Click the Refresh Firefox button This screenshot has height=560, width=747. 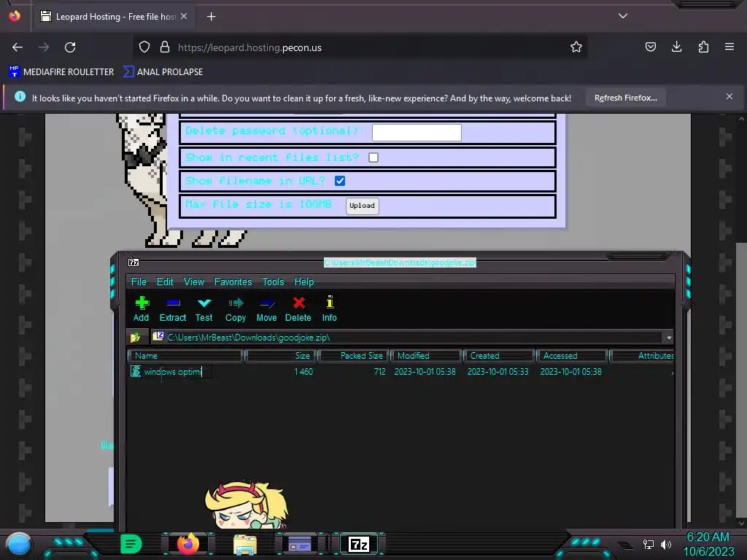(x=625, y=98)
